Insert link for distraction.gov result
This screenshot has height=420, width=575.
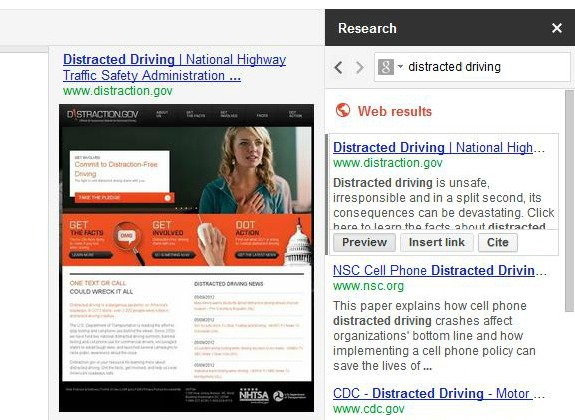point(436,242)
